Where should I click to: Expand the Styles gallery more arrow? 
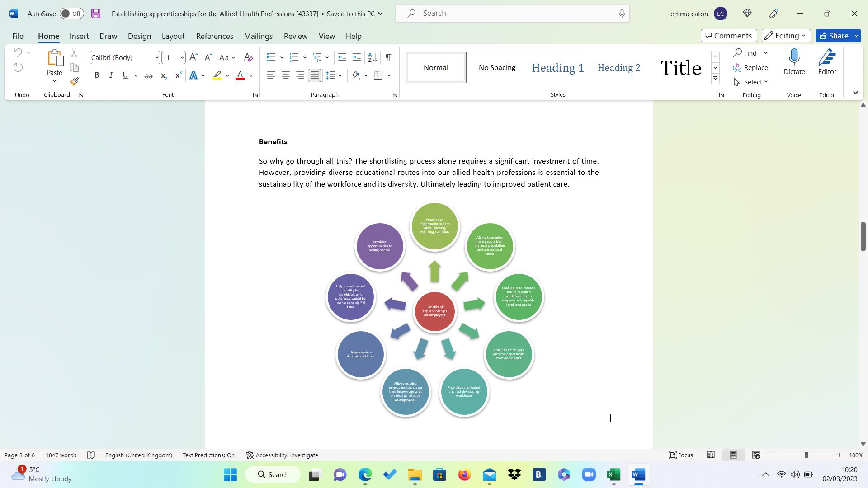coord(715,79)
